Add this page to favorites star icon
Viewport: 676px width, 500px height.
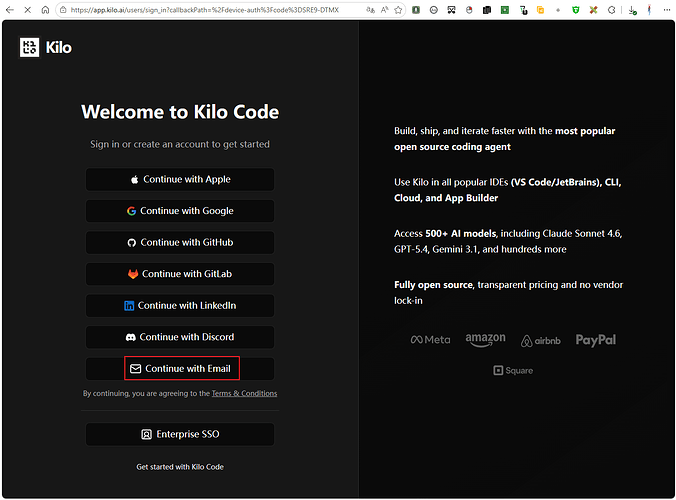398,9
